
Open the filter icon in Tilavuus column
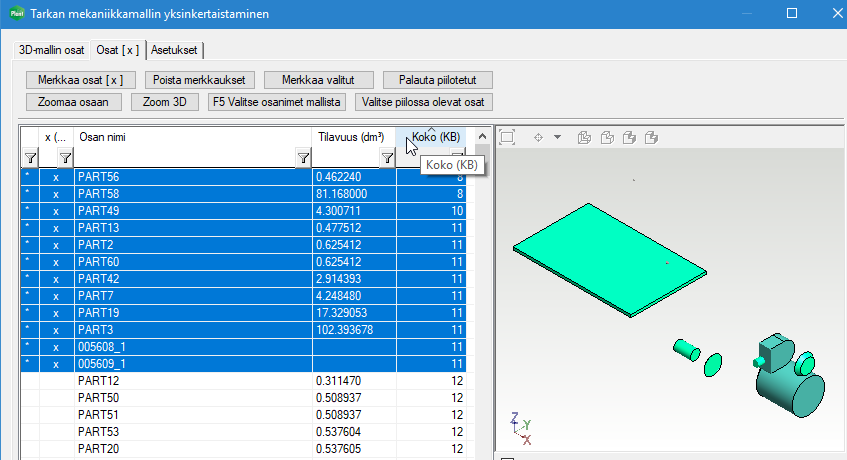click(387, 157)
